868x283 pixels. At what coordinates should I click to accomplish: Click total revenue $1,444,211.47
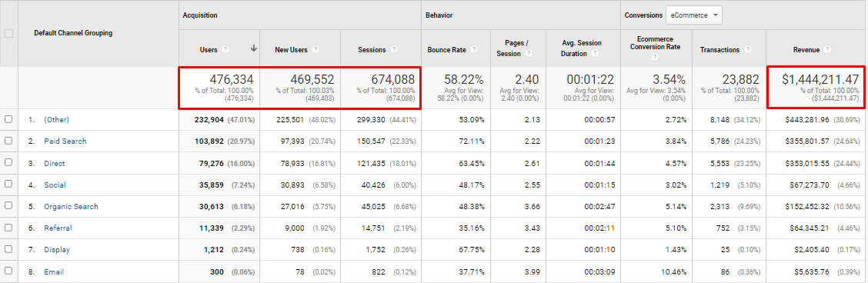click(x=820, y=80)
